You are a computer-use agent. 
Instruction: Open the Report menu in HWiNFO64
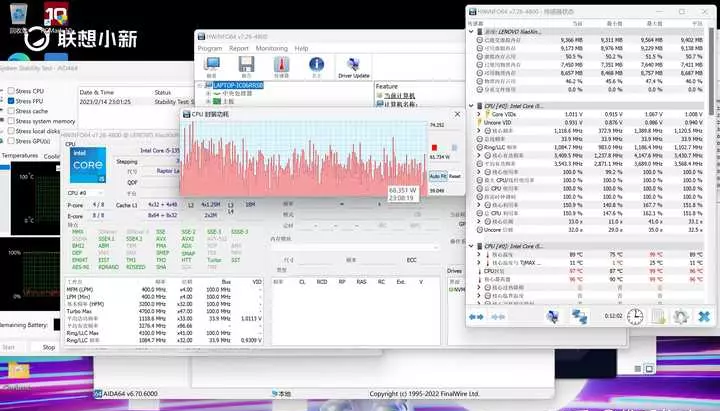coord(239,48)
